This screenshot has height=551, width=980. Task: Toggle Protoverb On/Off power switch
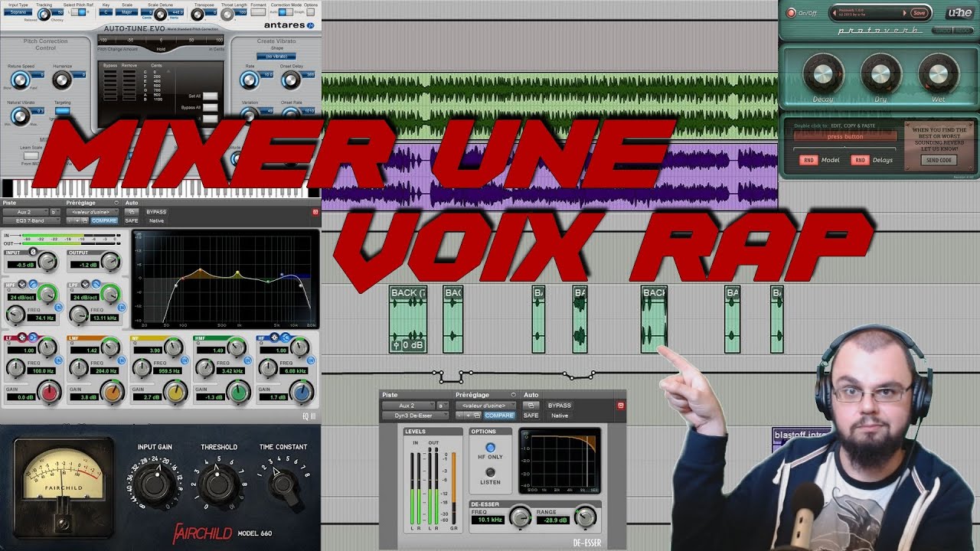pyautogui.click(x=791, y=13)
